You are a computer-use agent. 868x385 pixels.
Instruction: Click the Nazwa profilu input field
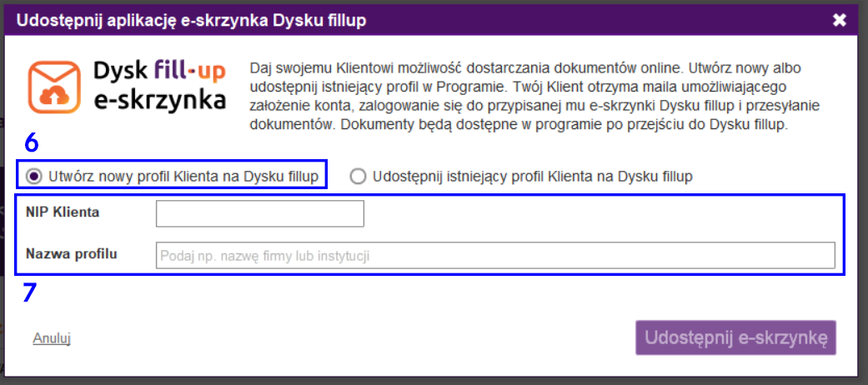495,256
